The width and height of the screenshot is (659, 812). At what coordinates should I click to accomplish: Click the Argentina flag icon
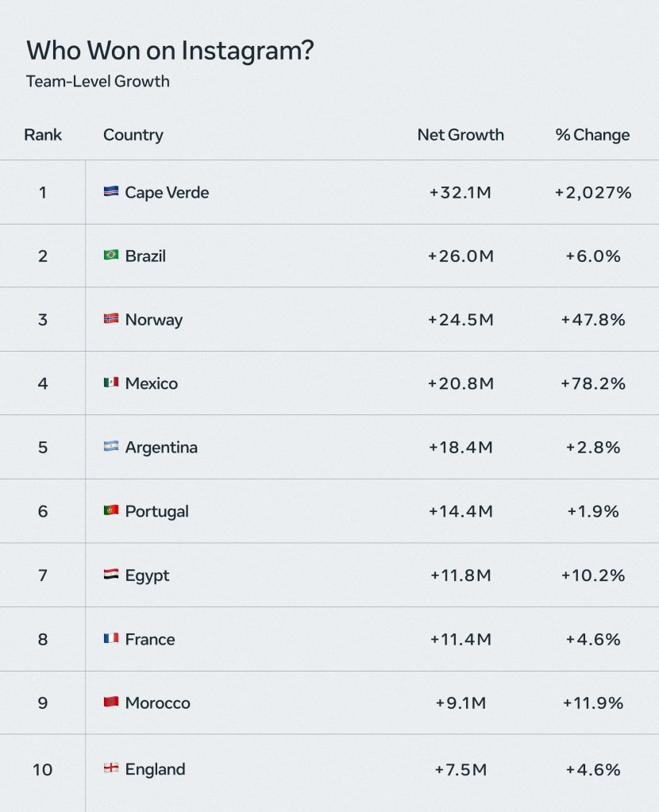pyautogui.click(x=111, y=446)
